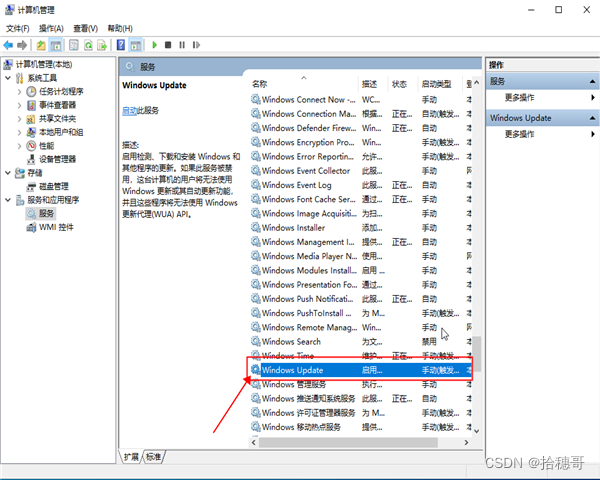Select Windows 管理服务 row
The height and width of the screenshot is (480, 600).
coord(361,384)
